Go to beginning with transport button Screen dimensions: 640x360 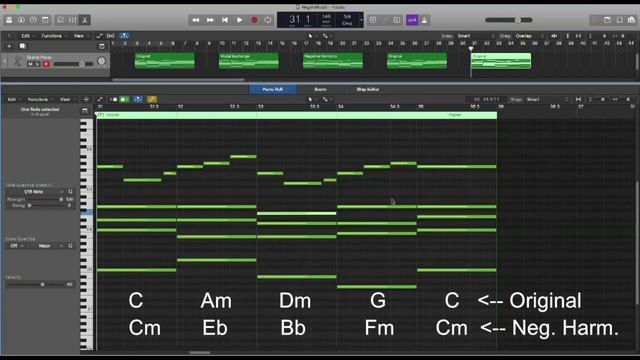tap(225, 20)
